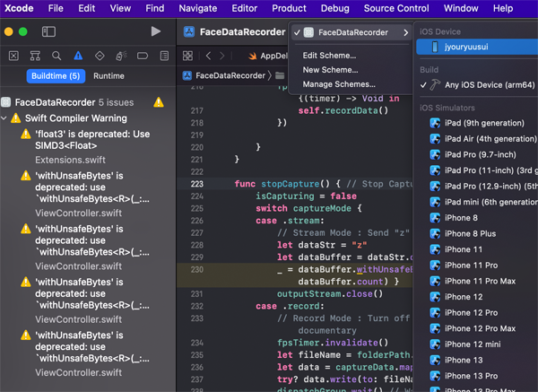Go forward in editor history
Screen dimensions: 538x392
222,56
